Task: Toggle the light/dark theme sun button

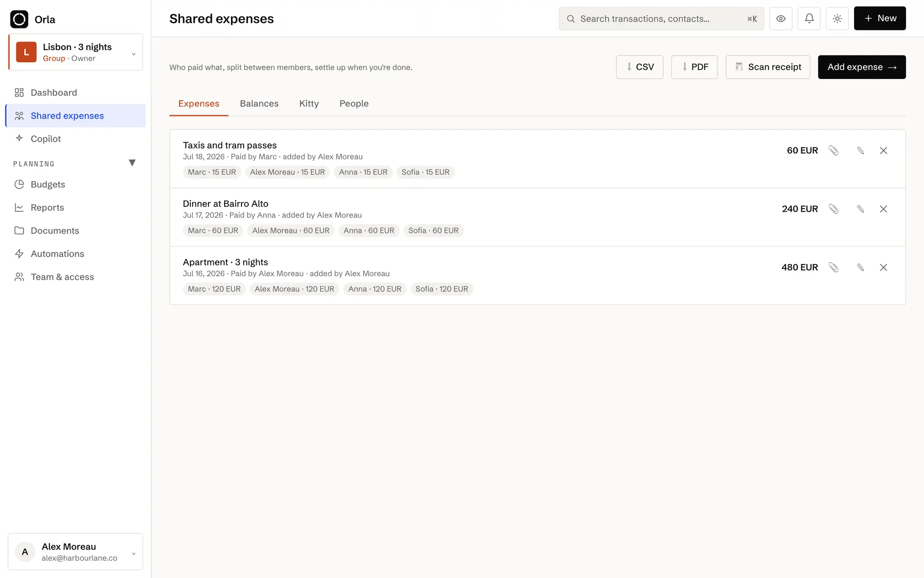Action: 837,19
